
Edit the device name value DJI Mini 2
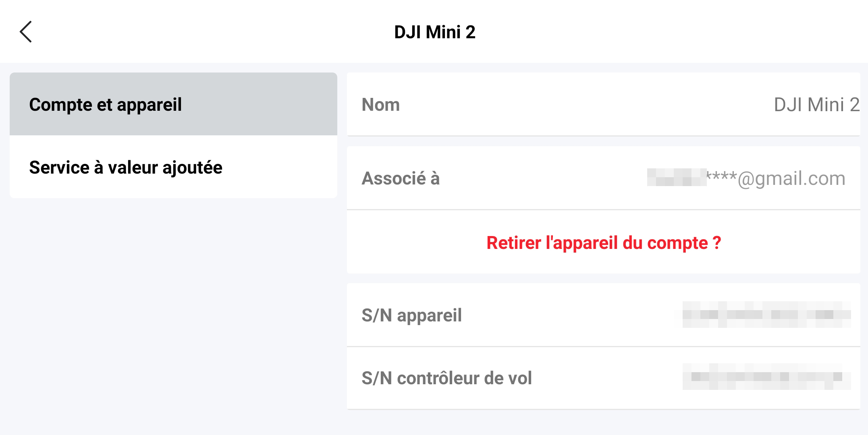click(817, 105)
